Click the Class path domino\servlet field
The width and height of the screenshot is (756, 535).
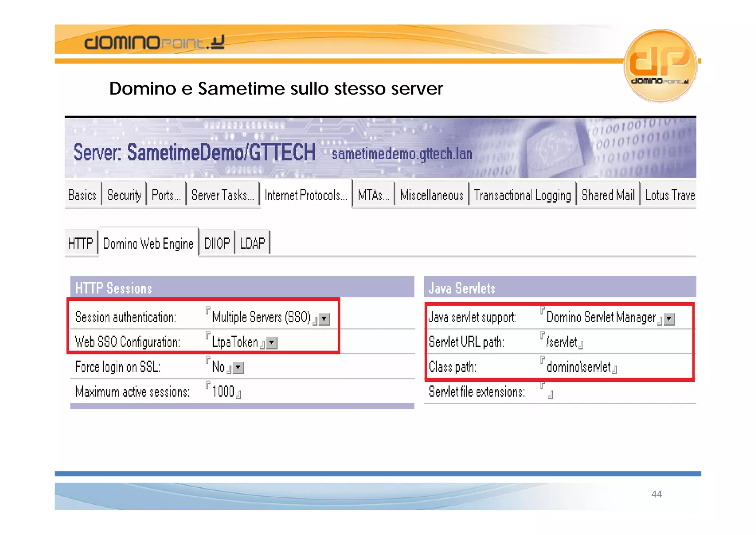click(578, 367)
